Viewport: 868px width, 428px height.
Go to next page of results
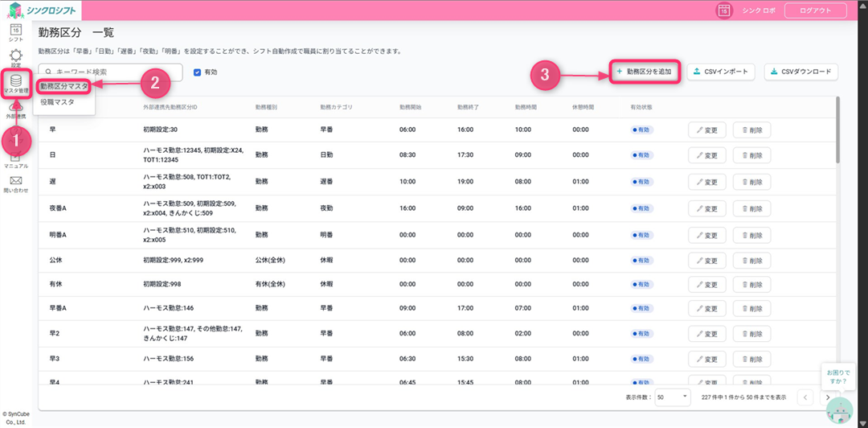pyautogui.click(x=827, y=397)
